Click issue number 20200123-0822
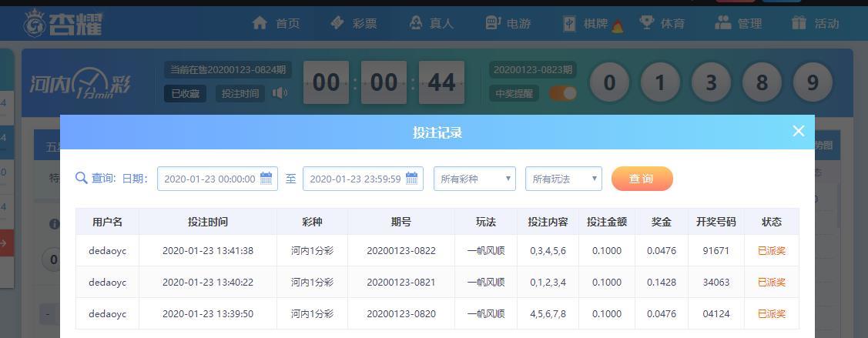This screenshot has width=868, height=338. click(x=401, y=250)
